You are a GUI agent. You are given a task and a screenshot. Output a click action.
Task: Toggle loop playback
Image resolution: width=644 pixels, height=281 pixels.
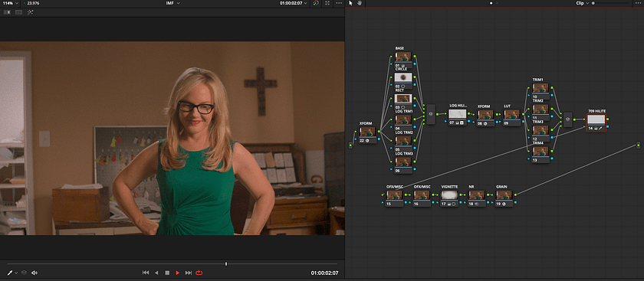tap(199, 273)
